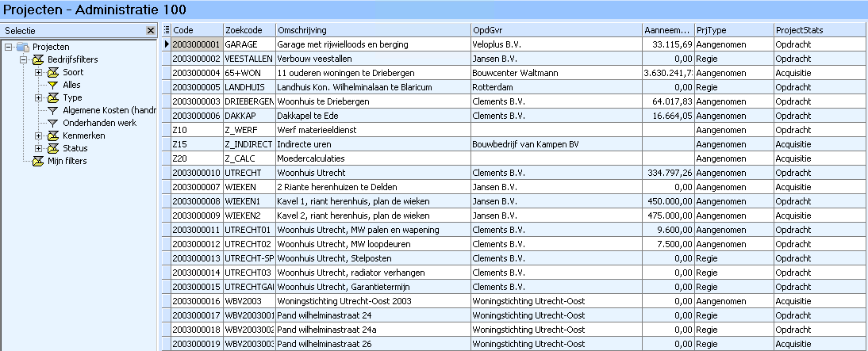Click the Algemene Kosten funnel icon
The height and width of the screenshot is (351, 868).
click(52, 111)
